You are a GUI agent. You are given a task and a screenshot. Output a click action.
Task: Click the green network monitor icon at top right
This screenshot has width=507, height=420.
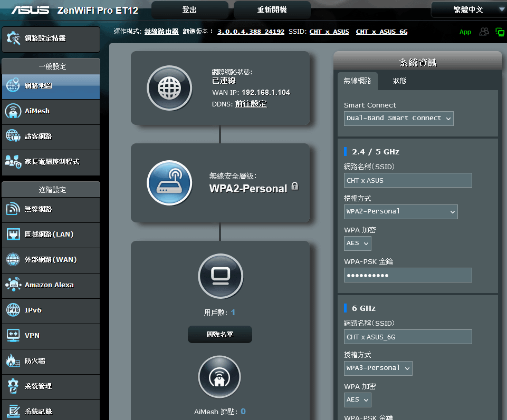pos(500,32)
